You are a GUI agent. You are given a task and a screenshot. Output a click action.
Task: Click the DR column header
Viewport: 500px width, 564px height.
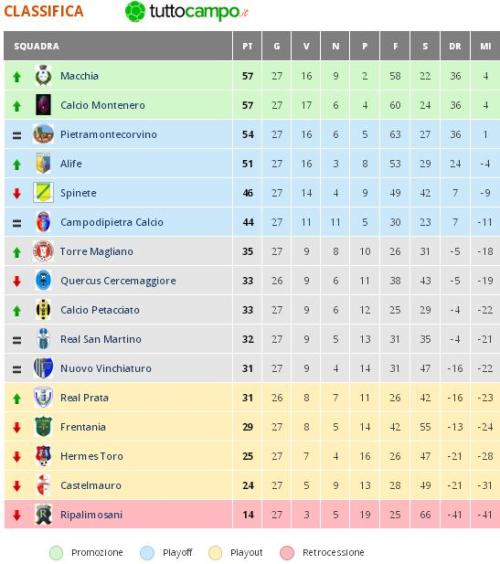(x=455, y=46)
